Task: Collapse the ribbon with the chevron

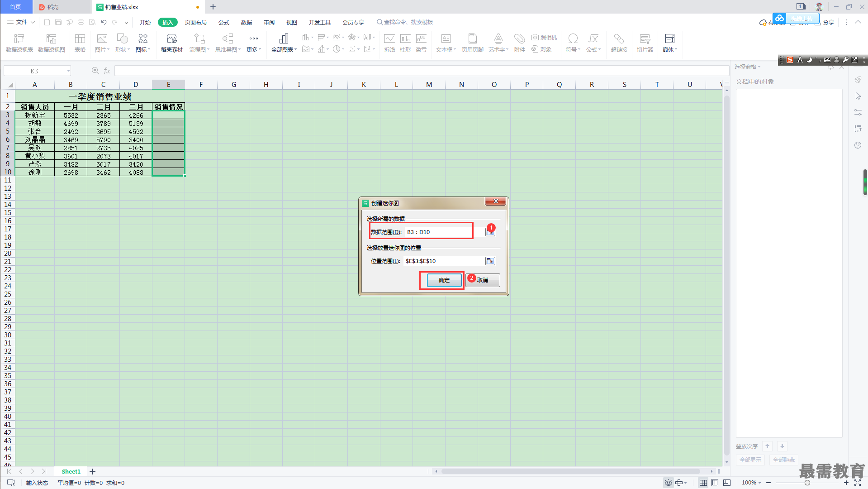Action: click(x=858, y=22)
